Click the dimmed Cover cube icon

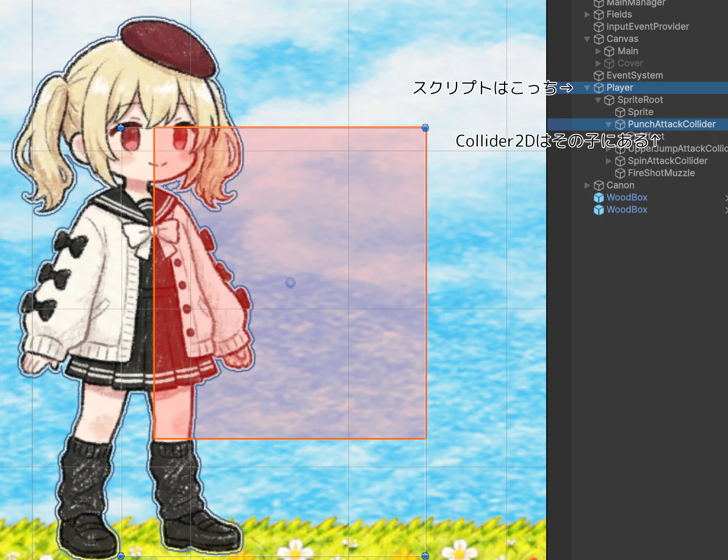pos(610,63)
